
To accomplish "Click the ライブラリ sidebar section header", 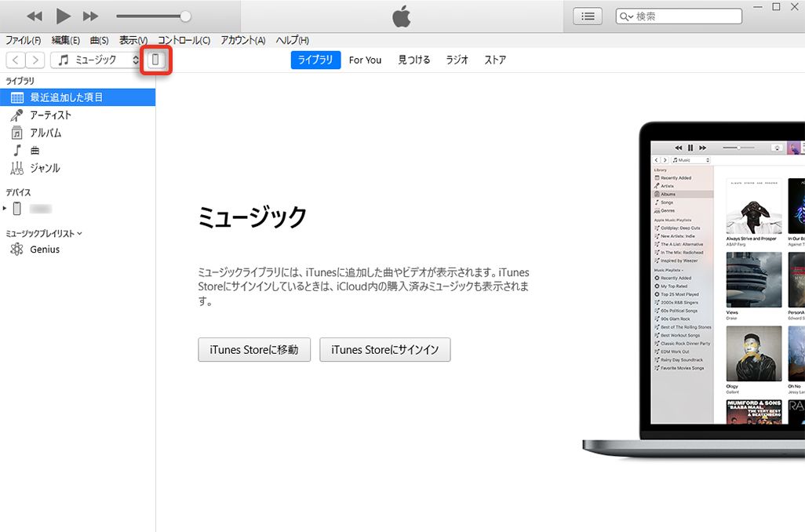I will click(20, 81).
